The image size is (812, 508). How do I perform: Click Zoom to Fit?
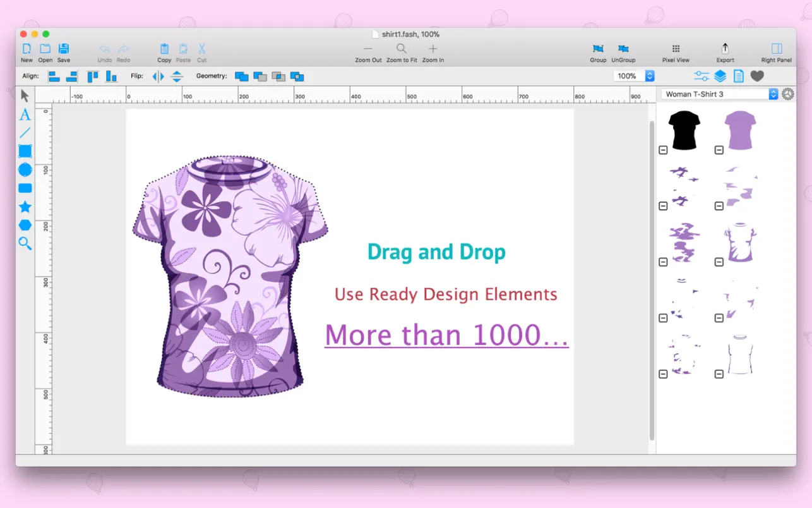point(402,51)
